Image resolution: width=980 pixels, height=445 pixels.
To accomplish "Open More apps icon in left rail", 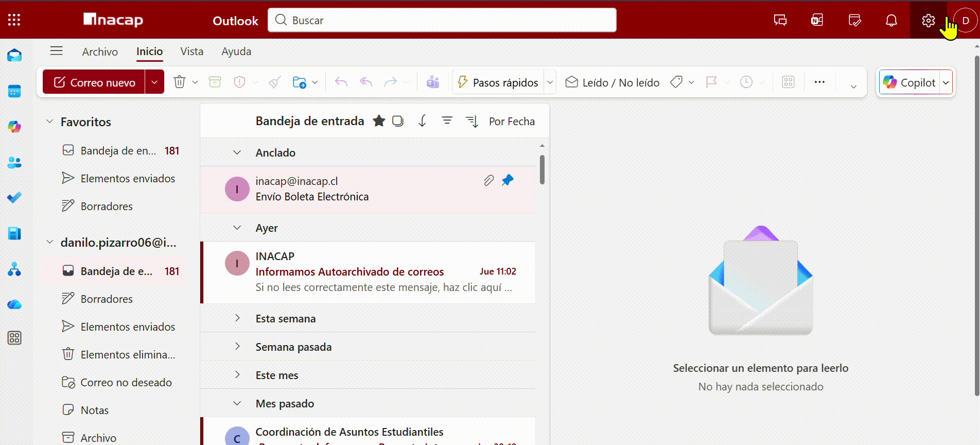I will [x=14, y=338].
